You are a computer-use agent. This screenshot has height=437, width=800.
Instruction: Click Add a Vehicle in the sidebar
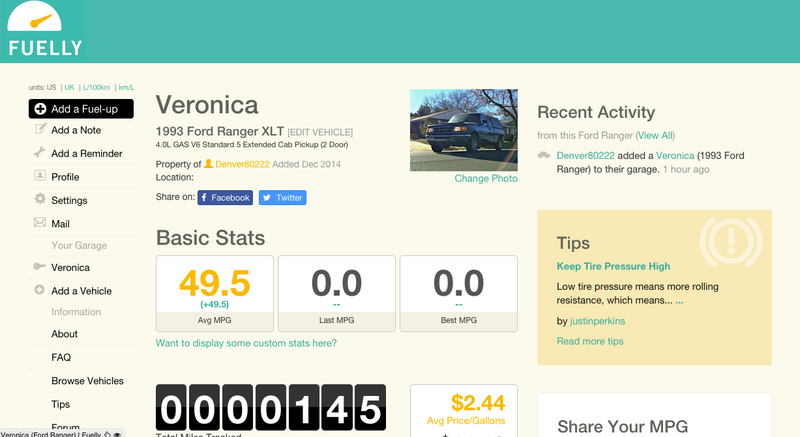click(x=81, y=291)
